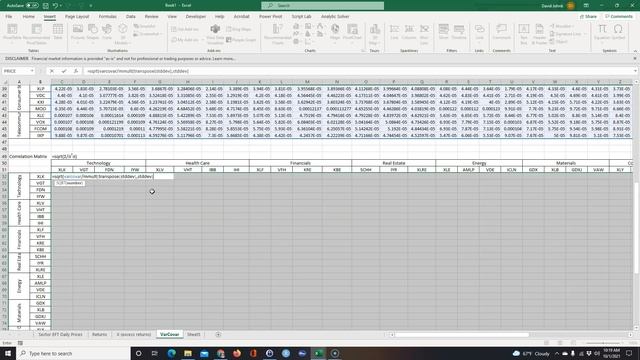Click the Share button
Image resolution: width=640 pixels, height=360 pixels.
(x=589, y=16)
